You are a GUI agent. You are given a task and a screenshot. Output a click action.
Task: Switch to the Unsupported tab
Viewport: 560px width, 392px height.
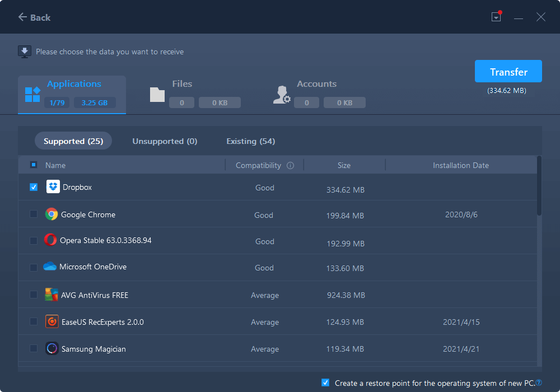pyautogui.click(x=165, y=141)
